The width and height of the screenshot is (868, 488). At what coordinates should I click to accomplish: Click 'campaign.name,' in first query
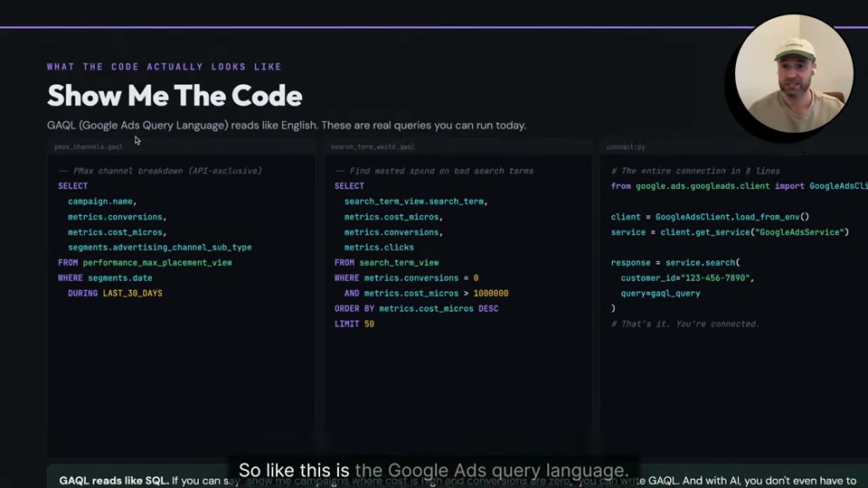click(102, 202)
